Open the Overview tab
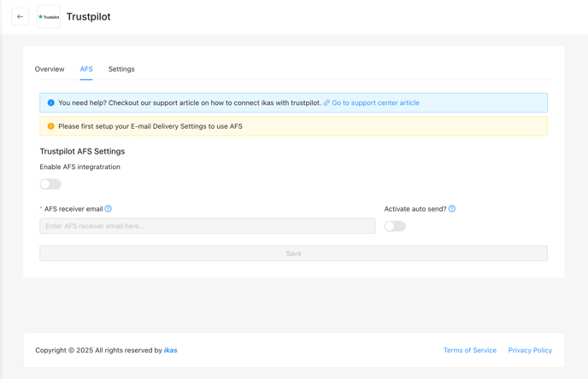This screenshot has width=588, height=379. point(50,69)
